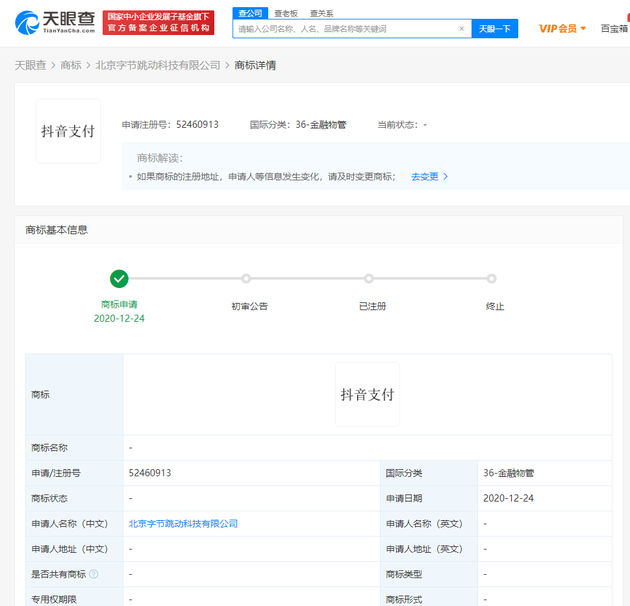Open the VIP会员 dropdown arrow
The width and height of the screenshot is (630, 606).
[583, 29]
